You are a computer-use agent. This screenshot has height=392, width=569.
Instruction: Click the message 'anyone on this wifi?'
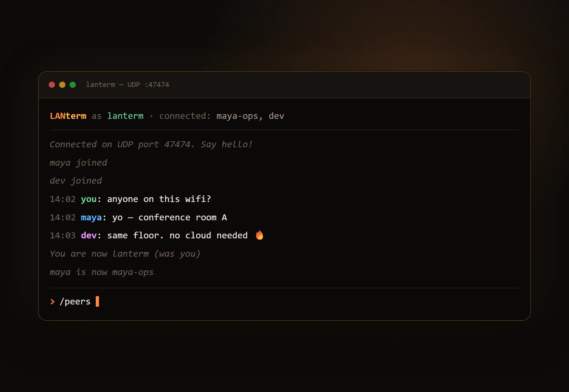159,199
